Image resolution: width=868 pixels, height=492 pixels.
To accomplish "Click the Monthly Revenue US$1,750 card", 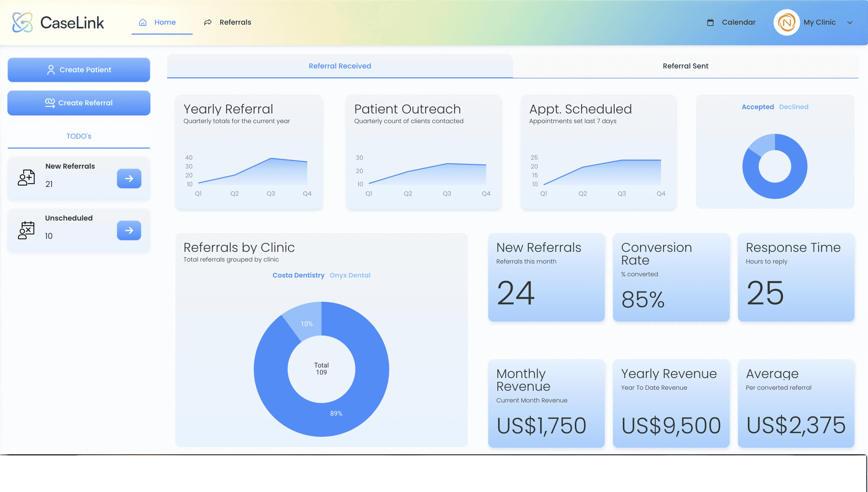I will (546, 403).
